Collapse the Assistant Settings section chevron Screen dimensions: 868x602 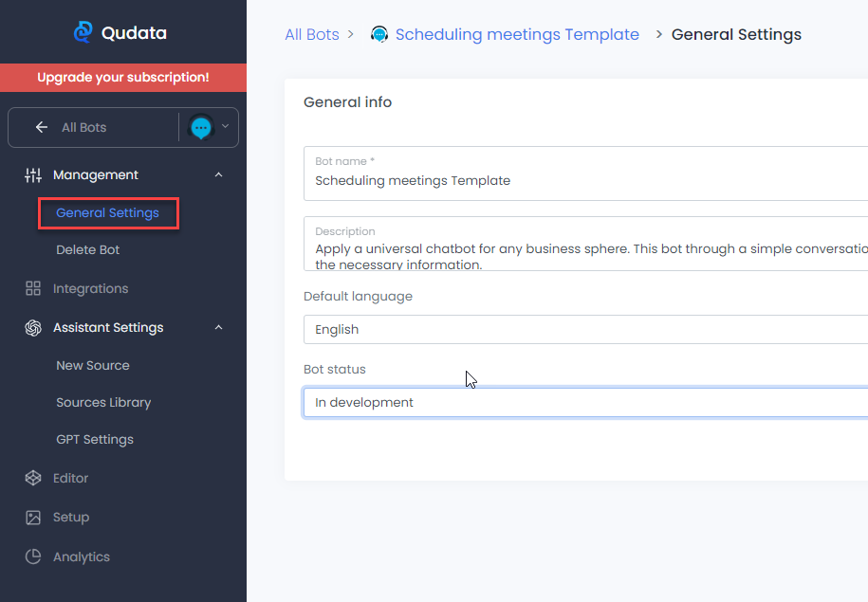[219, 327]
